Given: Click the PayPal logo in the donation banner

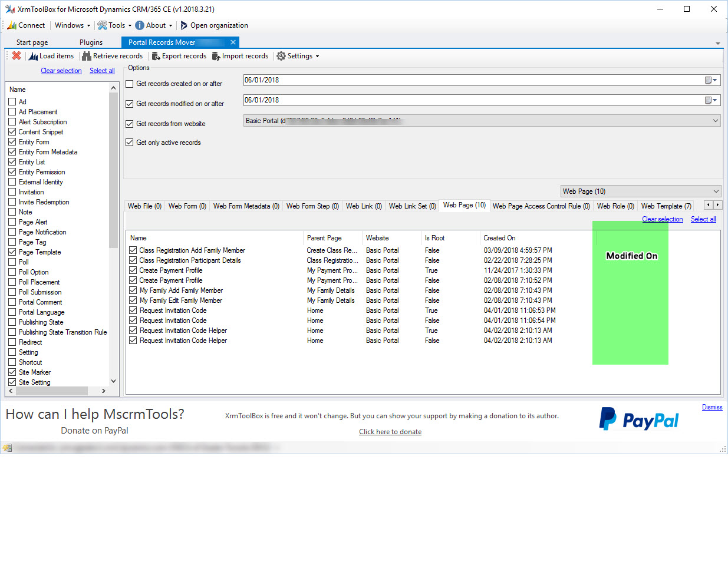Looking at the screenshot, I should click(639, 419).
